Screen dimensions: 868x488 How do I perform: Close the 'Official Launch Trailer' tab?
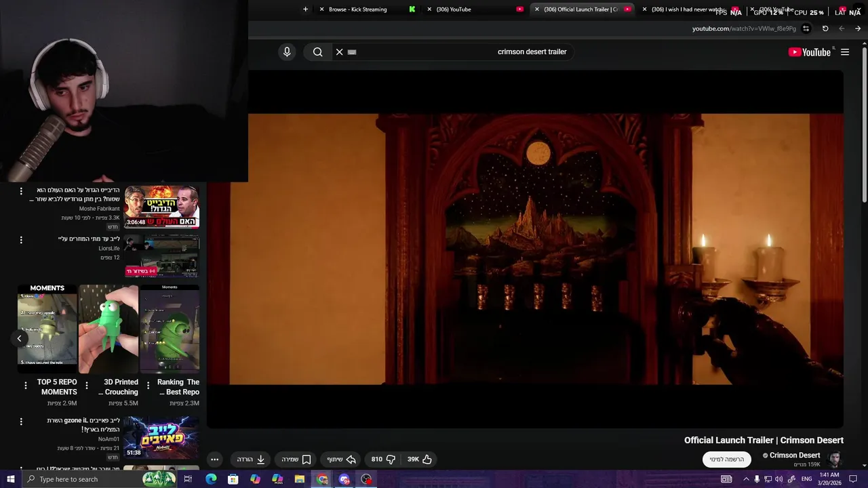pos(536,9)
